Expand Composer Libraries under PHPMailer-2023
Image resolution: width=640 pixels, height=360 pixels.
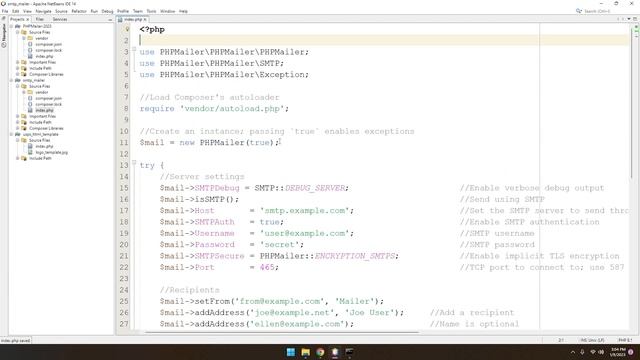[x=18, y=75]
